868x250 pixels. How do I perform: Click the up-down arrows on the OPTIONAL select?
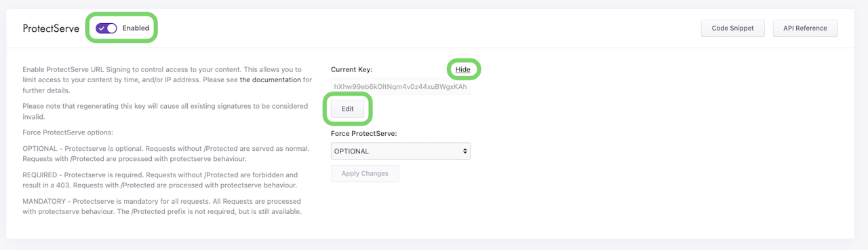pos(465,151)
